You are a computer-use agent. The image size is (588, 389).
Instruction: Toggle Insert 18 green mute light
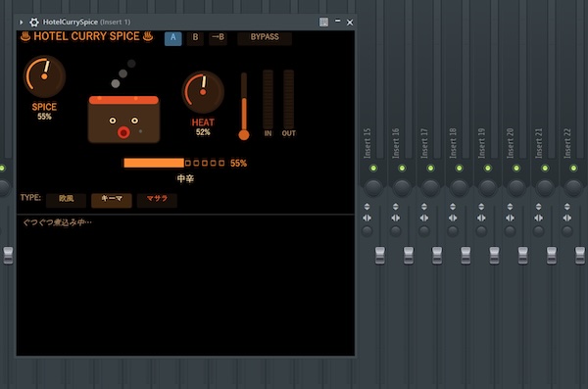tap(459, 169)
